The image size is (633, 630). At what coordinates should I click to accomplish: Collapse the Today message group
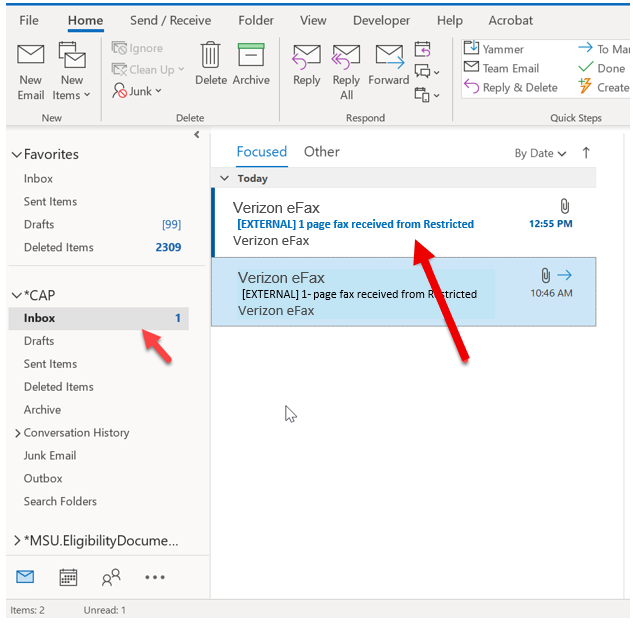(x=224, y=178)
